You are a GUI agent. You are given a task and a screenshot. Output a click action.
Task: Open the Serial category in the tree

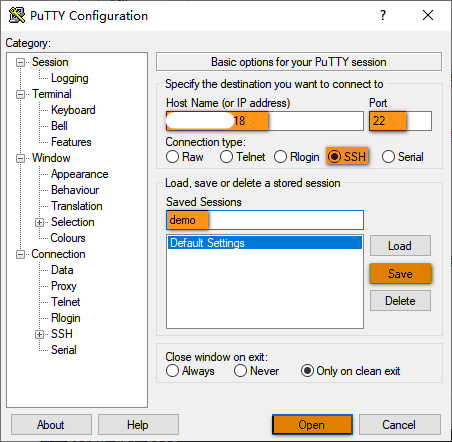click(x=63, y=350)
